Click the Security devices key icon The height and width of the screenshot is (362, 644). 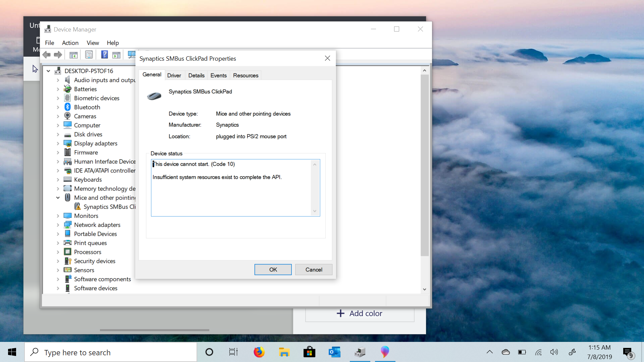pyautogui.click(x=67, y=261)
